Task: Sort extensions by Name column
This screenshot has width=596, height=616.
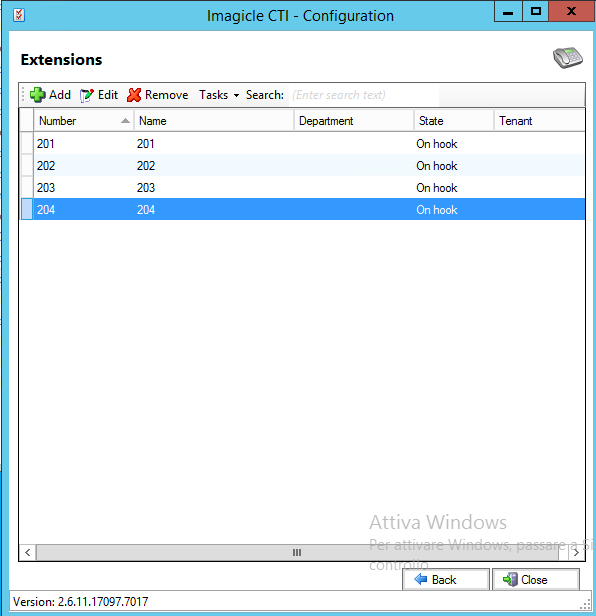Action: click(x=214, y=121)
